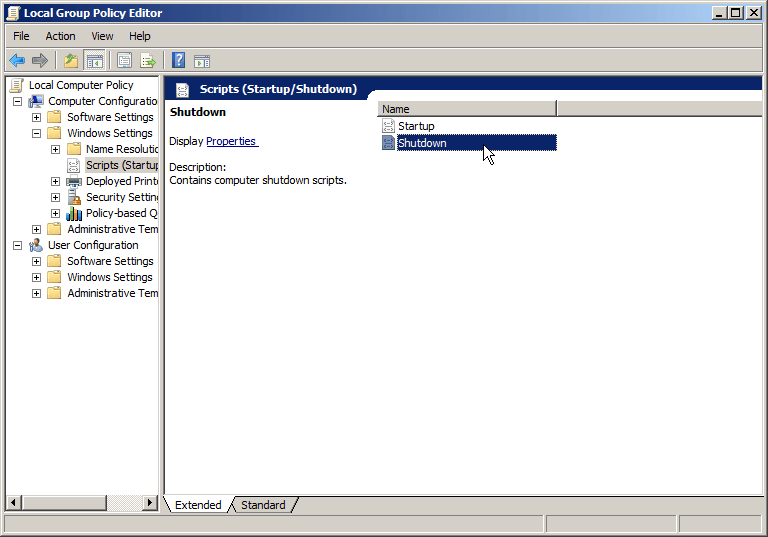
Task: Click the Scripts tree node script icon
Action: click(x=73, y=165)
